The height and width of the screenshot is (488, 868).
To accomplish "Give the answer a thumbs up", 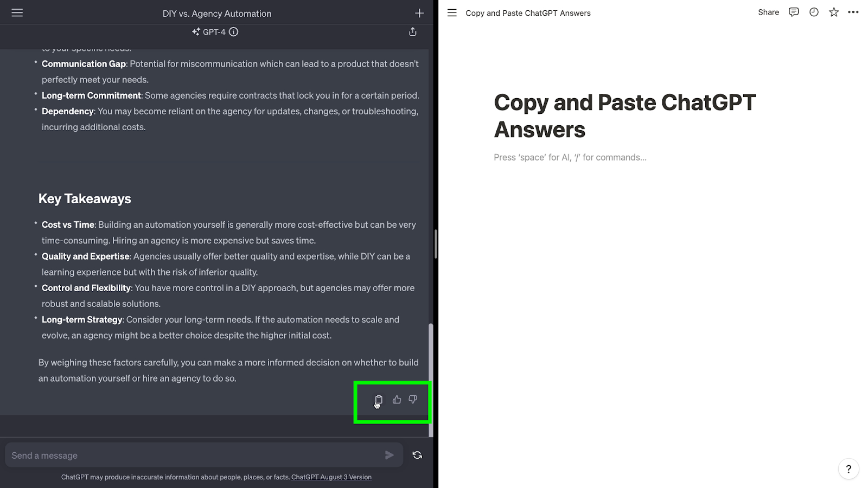I will 397,400.
